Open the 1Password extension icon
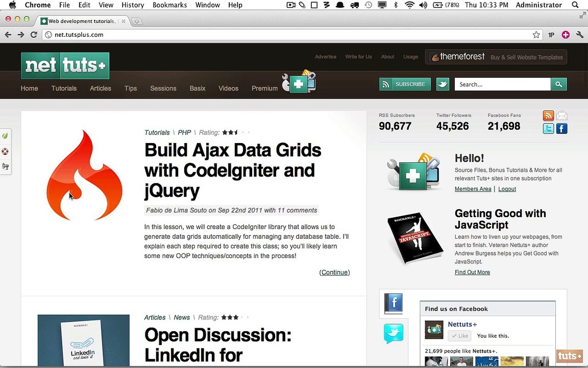The height and width of the screenshot is (368, 588). point(551,35)
